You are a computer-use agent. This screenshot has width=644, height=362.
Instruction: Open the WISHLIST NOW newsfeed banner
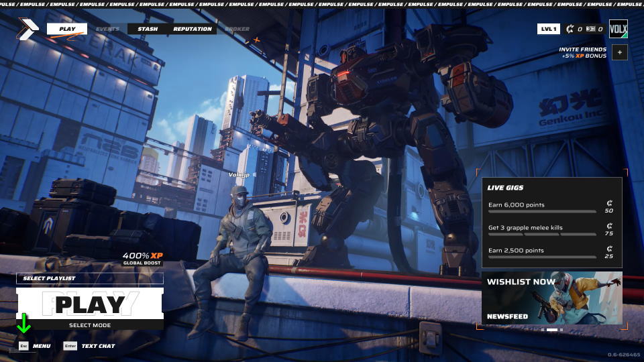click(x=552, y=298)
